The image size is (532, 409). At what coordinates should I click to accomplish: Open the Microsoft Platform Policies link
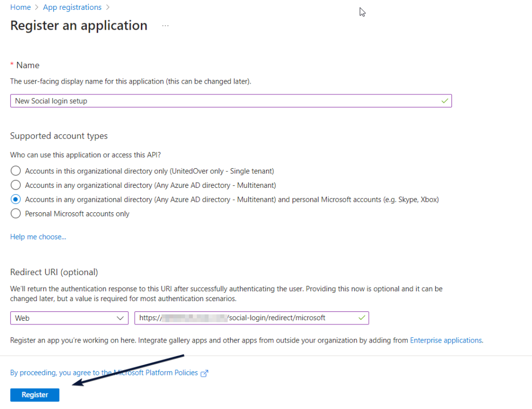104,373
